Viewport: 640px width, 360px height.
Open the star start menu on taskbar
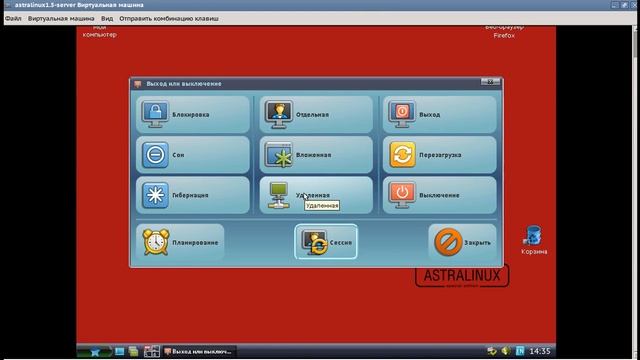[94, 351]
